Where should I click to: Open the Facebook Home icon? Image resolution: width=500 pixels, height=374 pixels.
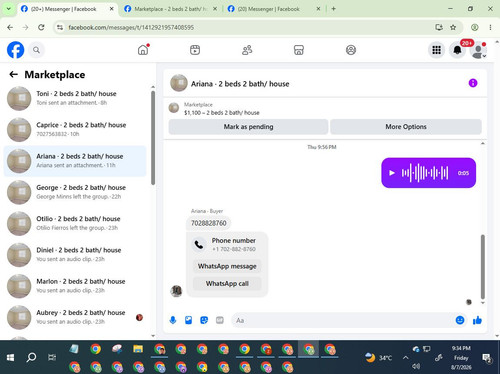pyautogui.click(x=143, y=50)
